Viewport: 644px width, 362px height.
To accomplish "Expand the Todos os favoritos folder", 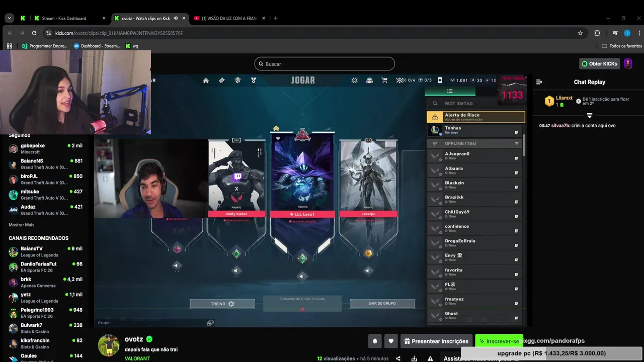I will click(x=622, y=46).
